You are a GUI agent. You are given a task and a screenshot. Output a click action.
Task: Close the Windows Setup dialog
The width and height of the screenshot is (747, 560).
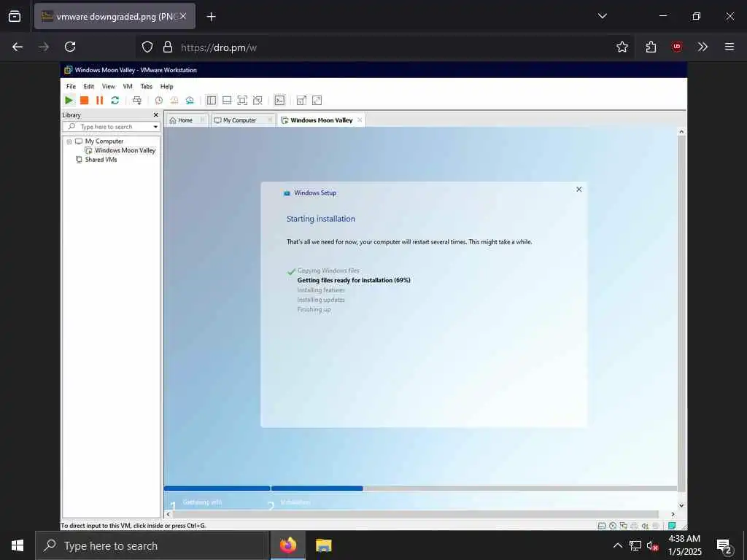click(x=578, y=189)
